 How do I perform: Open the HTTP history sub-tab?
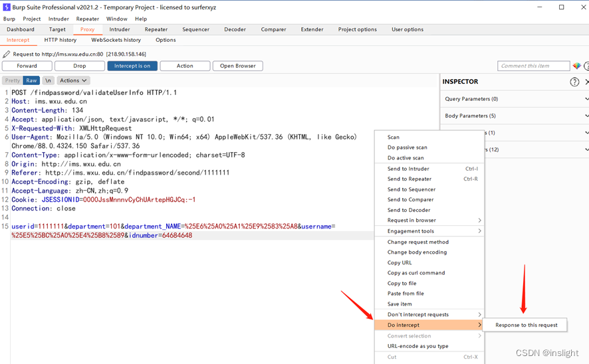[60, 40]
